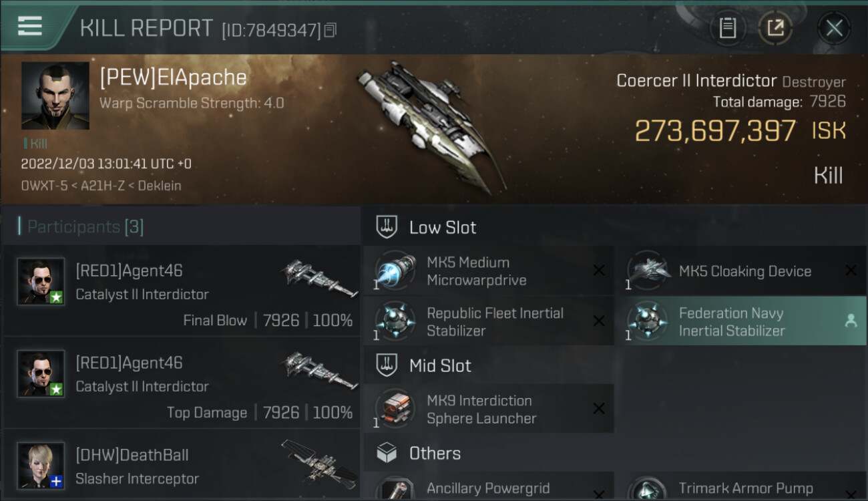This screenshot has width=868, height=501.
Task: Click the Trimark Armor Pump icon
Action: coord(648,489)
